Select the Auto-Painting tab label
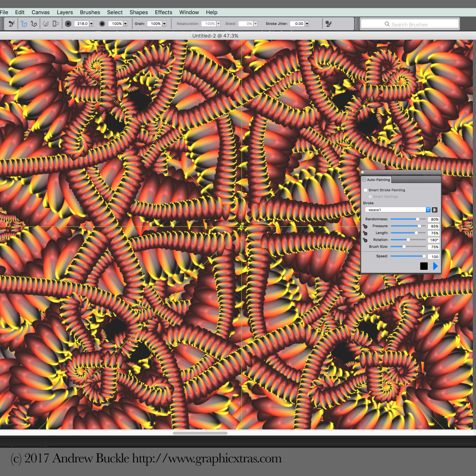Viewport: 476px width, 476px height. click(378, 180)
